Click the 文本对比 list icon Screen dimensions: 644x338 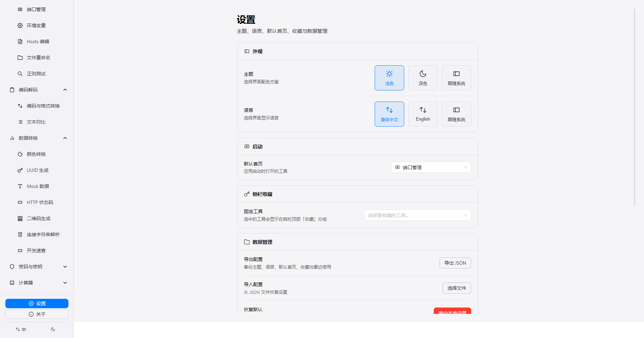[x=20, y=122]
